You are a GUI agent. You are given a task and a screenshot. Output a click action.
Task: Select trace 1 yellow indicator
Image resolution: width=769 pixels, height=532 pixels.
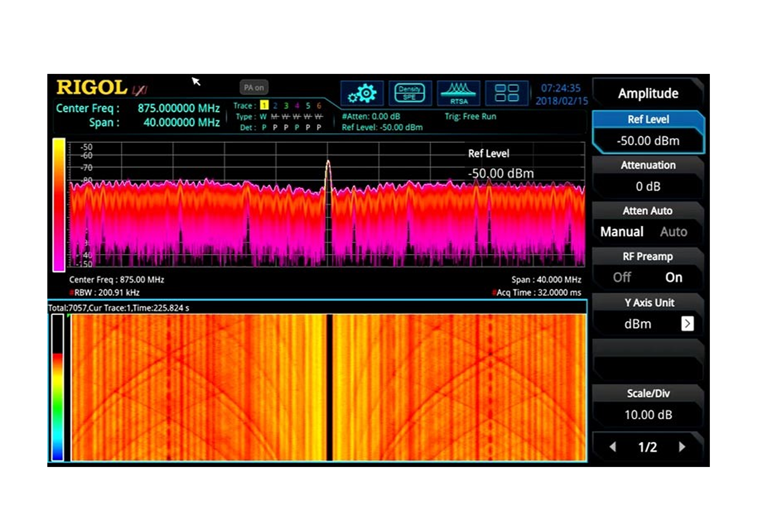pyautogui.click(x=264, y=106)
